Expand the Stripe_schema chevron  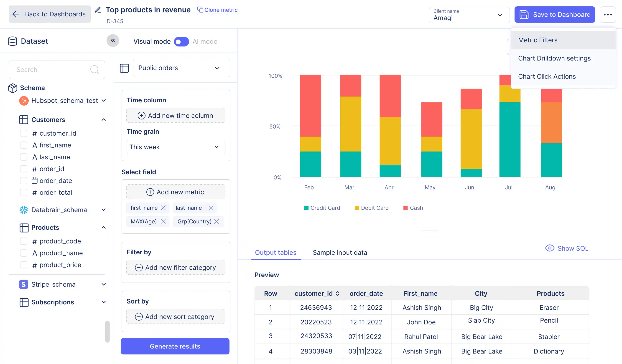point(104,284)
